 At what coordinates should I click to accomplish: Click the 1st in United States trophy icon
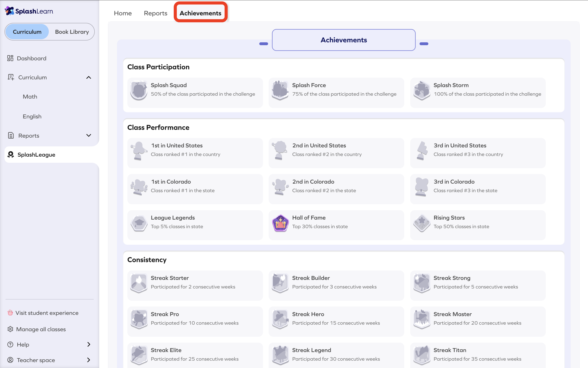point(139,151)
